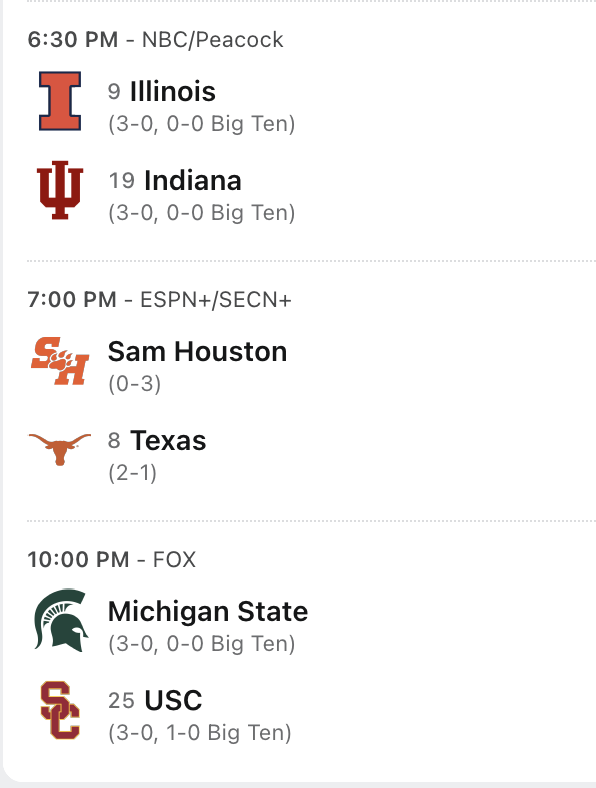Click the Indiana crimson trident logo

tap(60, 190)
